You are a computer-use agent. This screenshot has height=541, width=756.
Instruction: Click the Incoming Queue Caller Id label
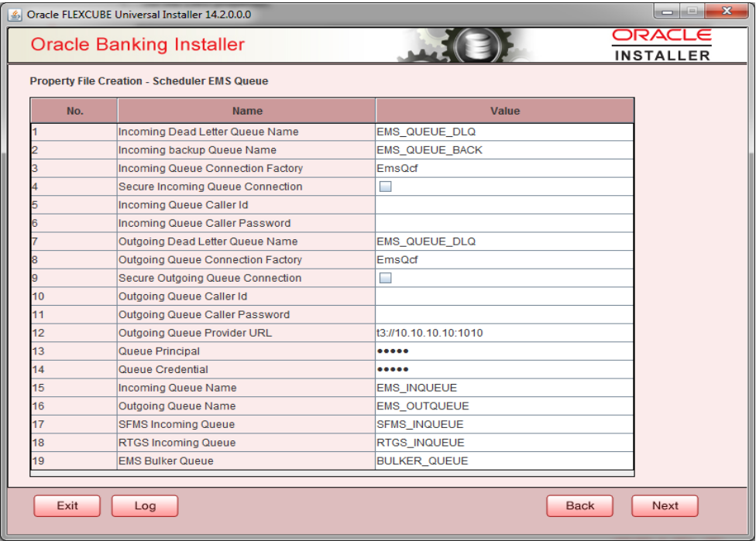click(x=184, y=205)
